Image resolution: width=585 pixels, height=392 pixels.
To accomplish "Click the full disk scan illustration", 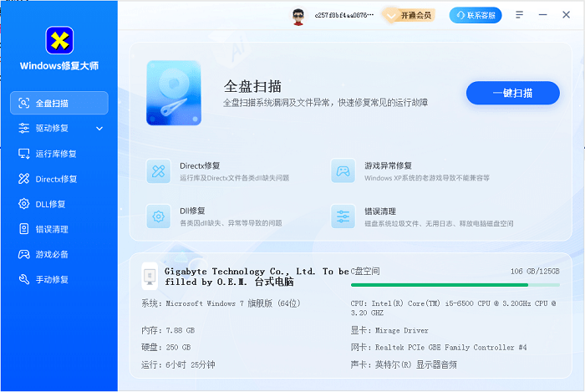I will click(x=174, y=92).
